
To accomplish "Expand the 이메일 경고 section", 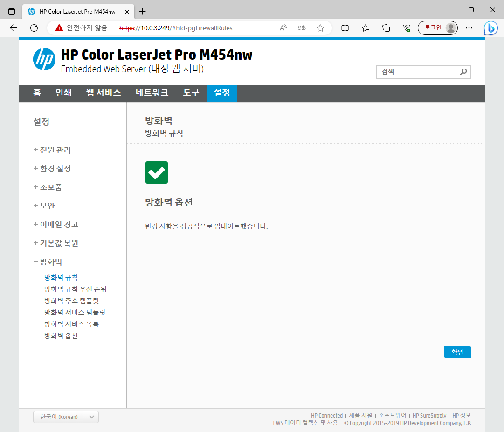I will coord(56,225).
